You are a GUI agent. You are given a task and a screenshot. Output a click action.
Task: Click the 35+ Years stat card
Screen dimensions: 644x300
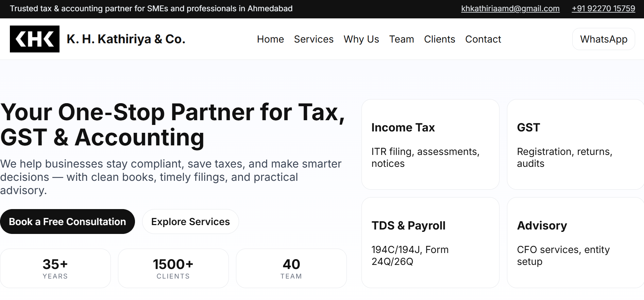55,268
